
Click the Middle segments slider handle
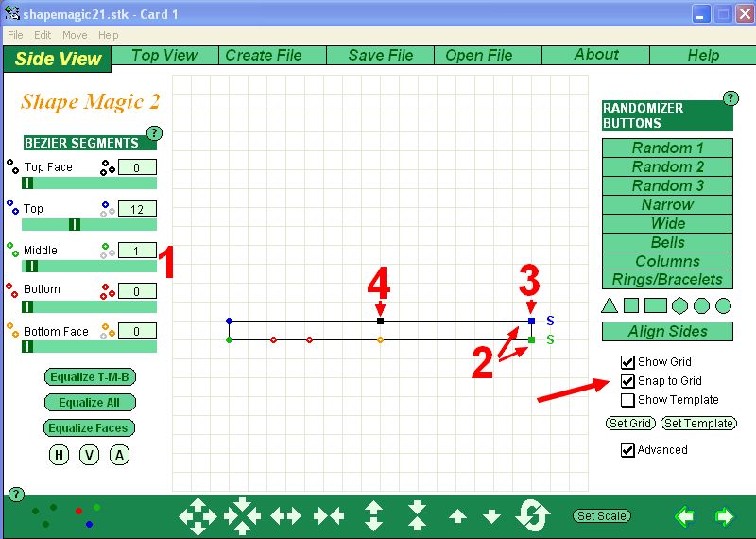32,267
